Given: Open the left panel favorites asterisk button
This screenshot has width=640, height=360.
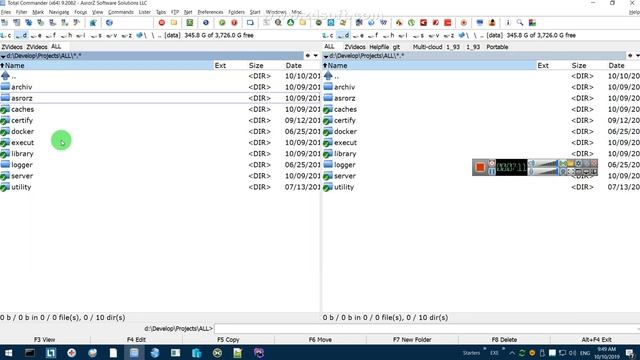Looking at the screenshot, I should click(x=308, y=56).
